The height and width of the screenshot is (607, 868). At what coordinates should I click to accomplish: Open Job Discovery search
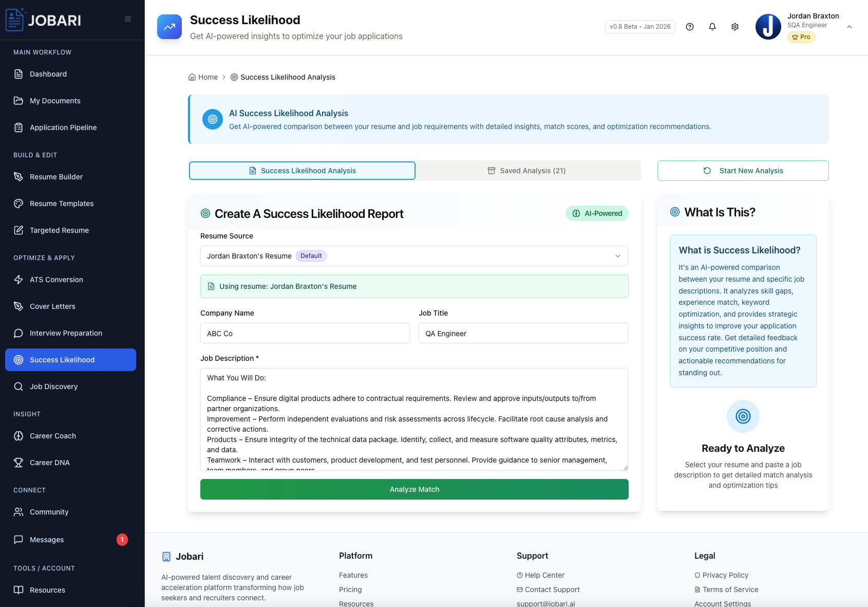tap(53, 386)
